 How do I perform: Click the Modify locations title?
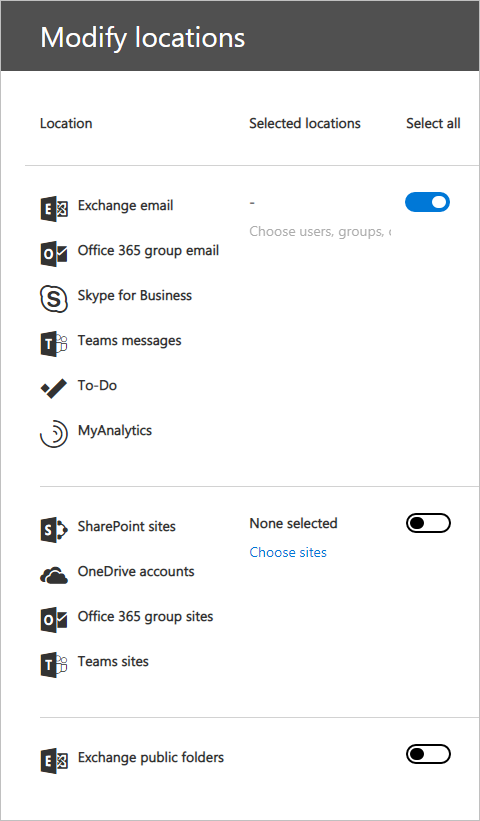(x=143, y=38)
